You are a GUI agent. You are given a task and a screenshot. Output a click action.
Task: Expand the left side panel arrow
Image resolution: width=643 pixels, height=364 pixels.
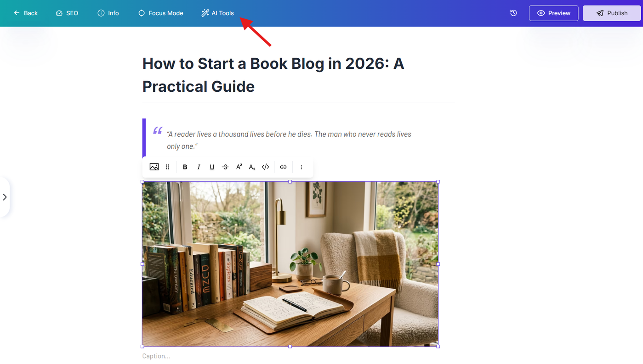[x=5, y=197]
